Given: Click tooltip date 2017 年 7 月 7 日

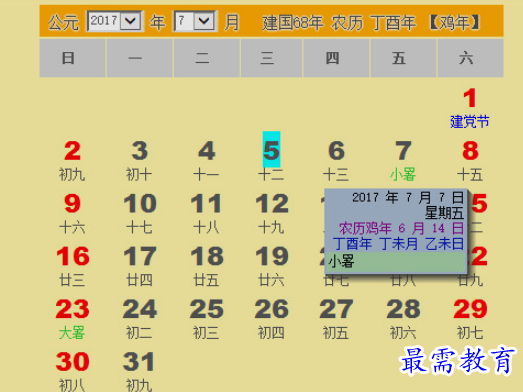Looking at the screenshot, I should click(x=408, y=198).
